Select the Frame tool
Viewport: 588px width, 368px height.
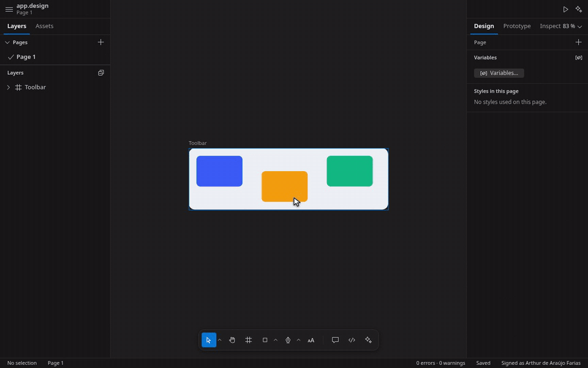248,340
